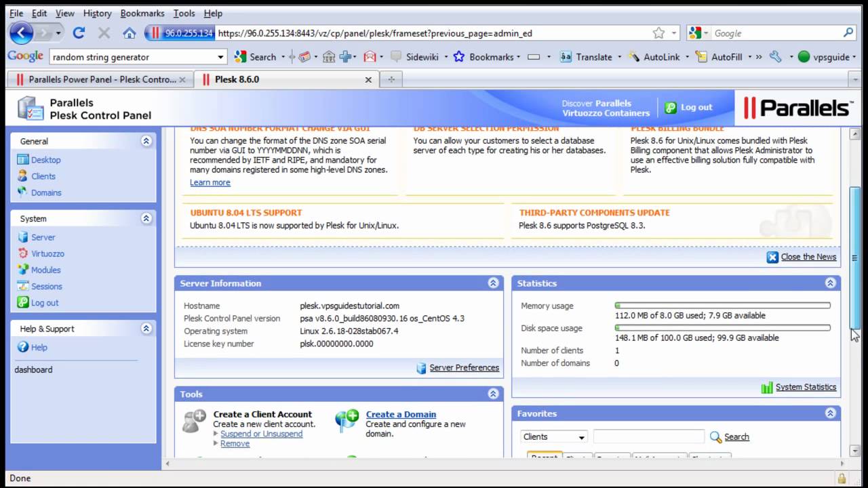Click the Server Preferences icon
This screenshot has width=868, height=488.
(x=422, y=368)
